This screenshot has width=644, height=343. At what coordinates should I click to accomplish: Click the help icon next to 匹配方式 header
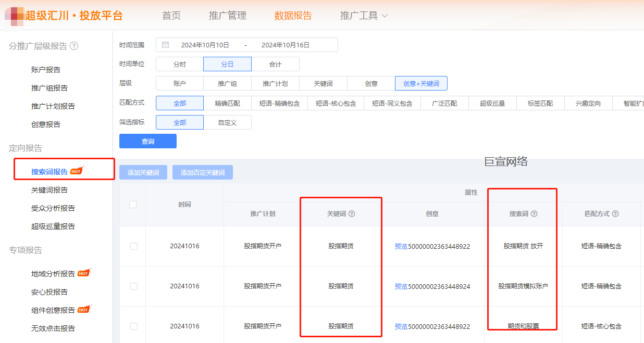615,214
